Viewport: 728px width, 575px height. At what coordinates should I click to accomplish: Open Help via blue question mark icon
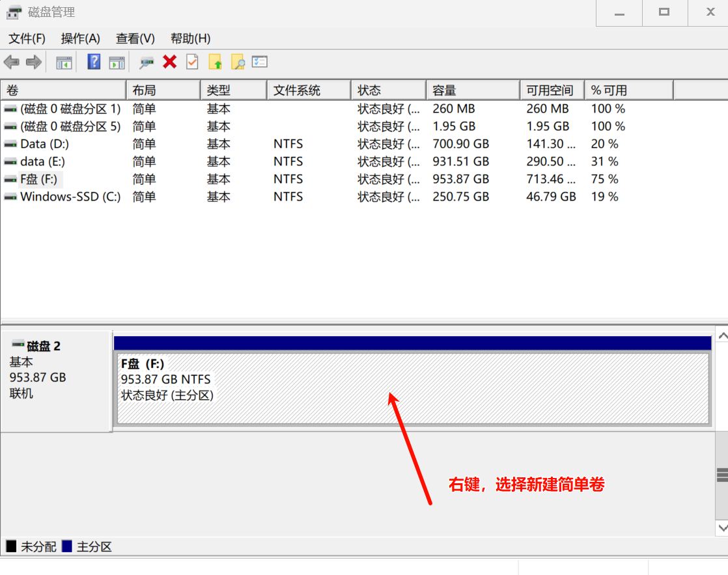(94, 63)
